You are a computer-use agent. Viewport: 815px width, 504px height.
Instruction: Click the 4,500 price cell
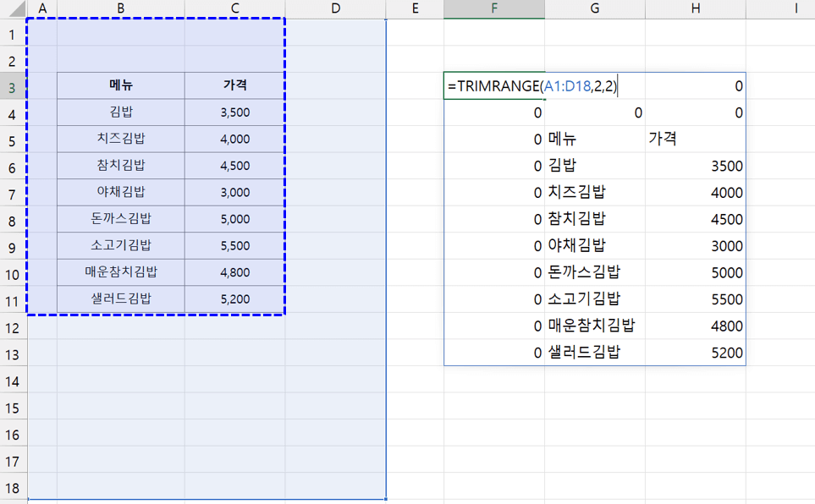click(x=235, y=165)
